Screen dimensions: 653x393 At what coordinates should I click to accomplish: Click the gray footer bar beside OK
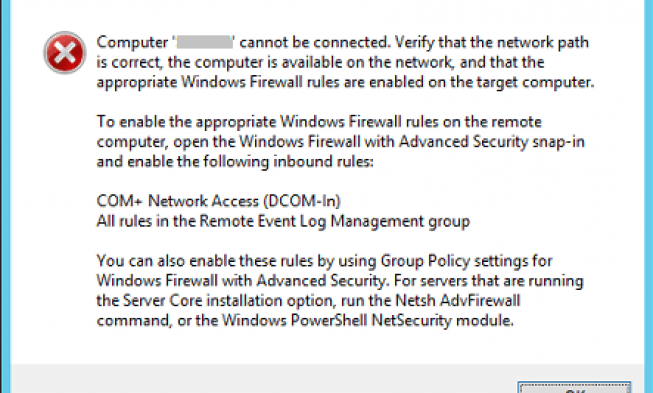tap(264, 379)
